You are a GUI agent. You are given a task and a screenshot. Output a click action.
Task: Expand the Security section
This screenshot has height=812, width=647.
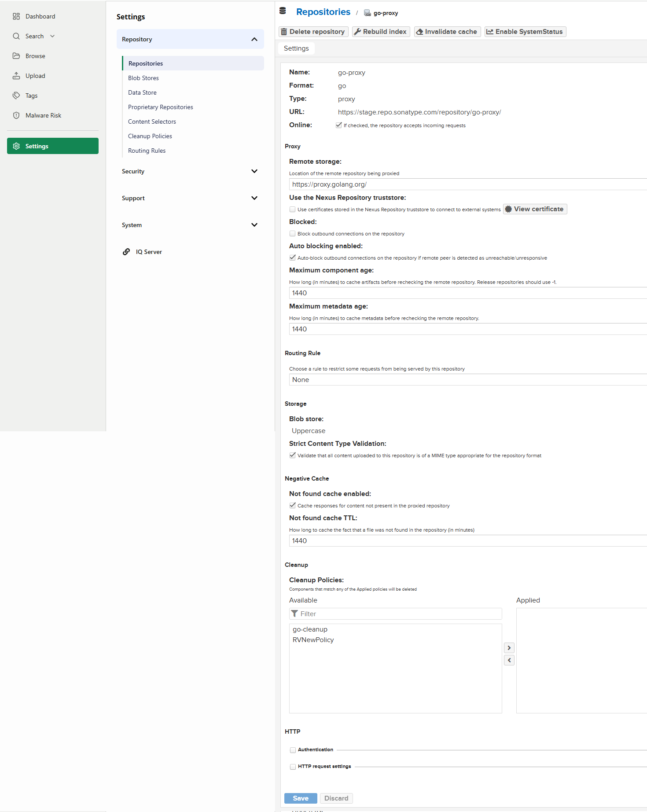tap(254, 171)
